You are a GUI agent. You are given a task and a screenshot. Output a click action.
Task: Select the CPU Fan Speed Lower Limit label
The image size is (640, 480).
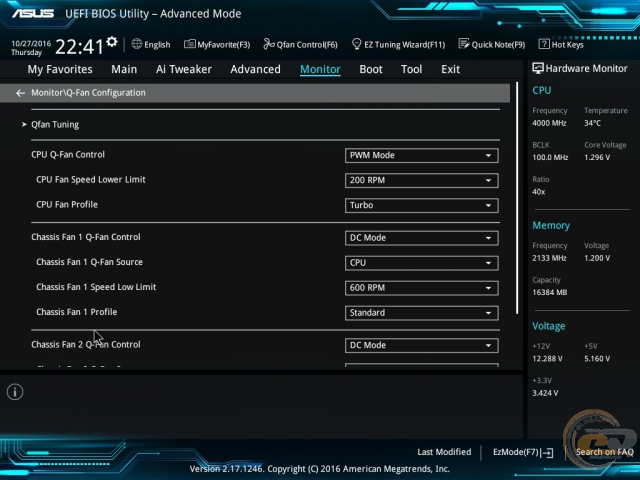click(x=91, y=180)
